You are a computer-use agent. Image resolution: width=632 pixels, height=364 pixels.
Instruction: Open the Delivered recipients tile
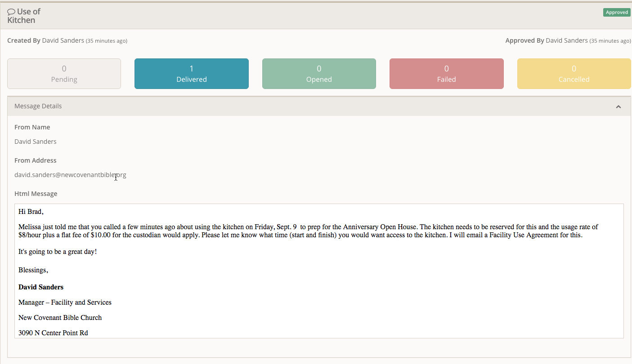pos(191,74)
